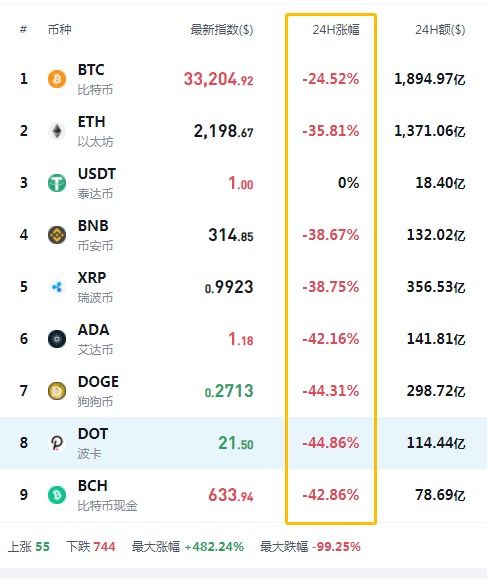Sort by 最新指数($) column header
The height and width of the screenshot is (579, 487).
(222, 30)
